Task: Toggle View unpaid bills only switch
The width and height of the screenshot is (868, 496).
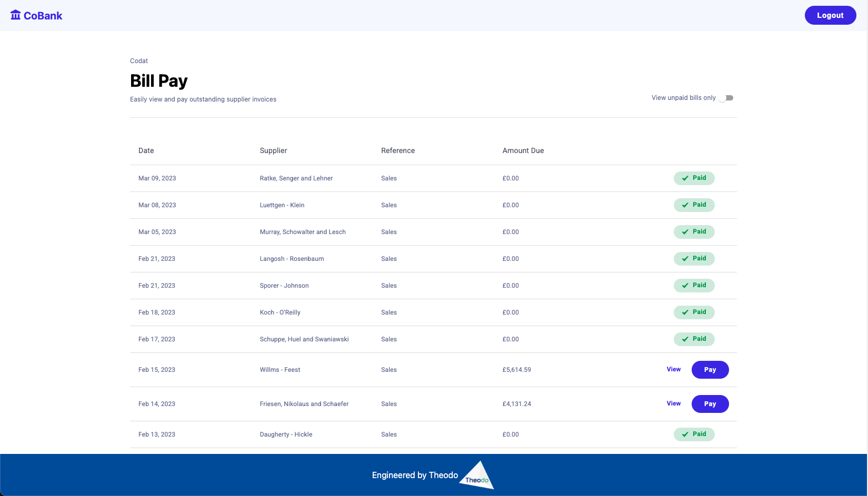Action: tap(726, 98)
